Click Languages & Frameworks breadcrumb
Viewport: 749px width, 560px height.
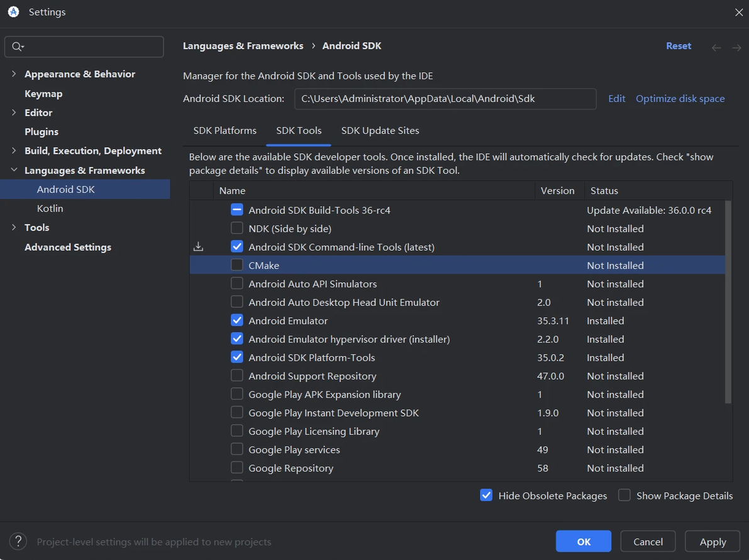pyautogui.click(x=243, y=46)
